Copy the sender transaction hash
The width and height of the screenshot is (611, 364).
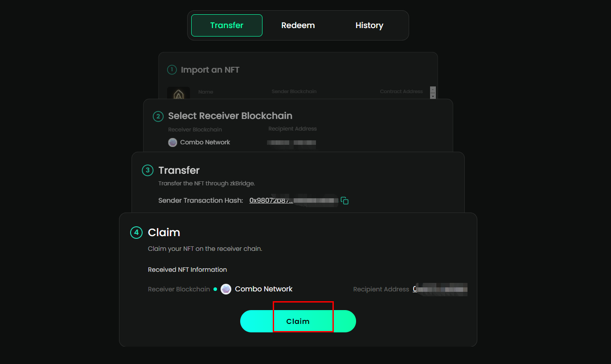pyautogui.click(x=344, y=200)
